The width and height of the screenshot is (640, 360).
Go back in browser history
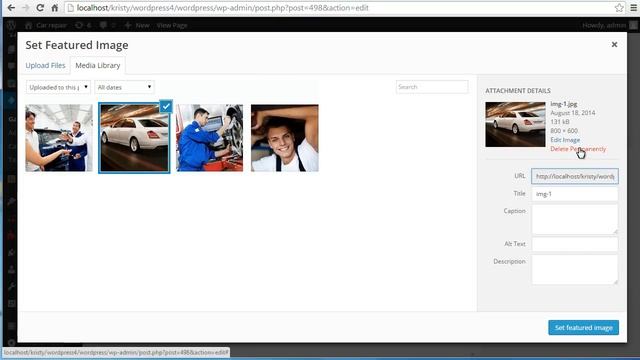tap(11, 8)
